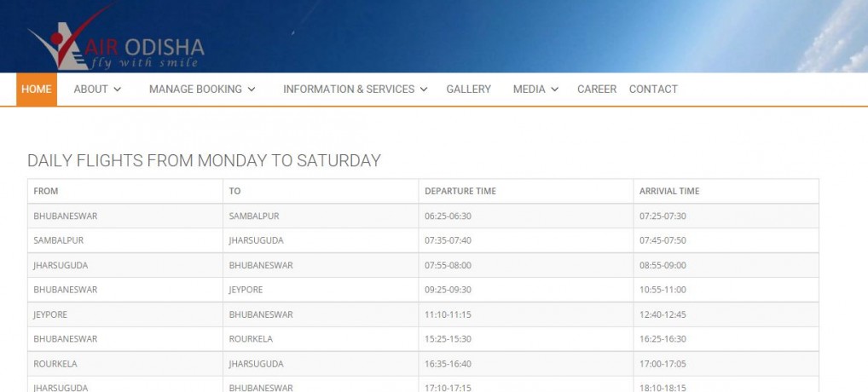Expand the Media dropdown menu
This screenshot has width=868, height=392.
pyautogui.click(x=535, y=89)
